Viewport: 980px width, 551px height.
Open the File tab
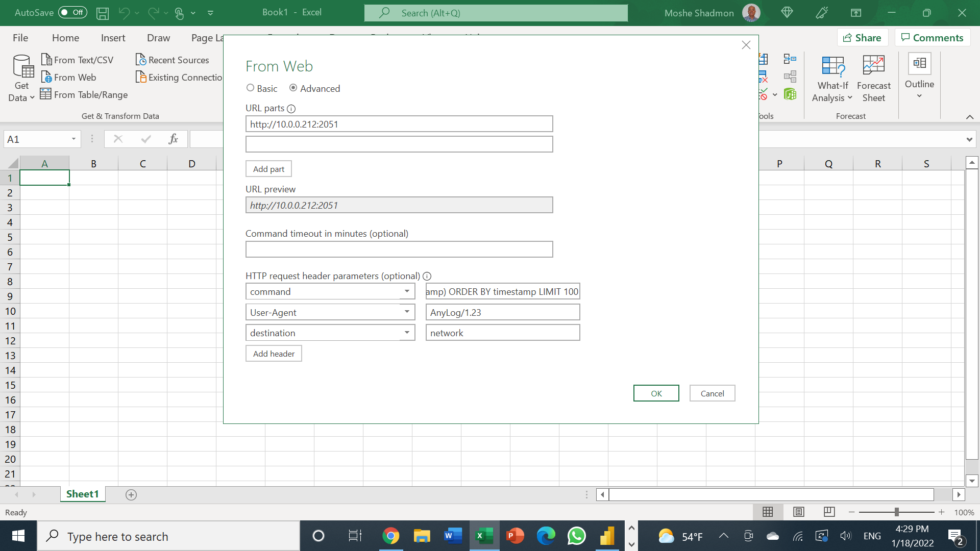(20, 38)
